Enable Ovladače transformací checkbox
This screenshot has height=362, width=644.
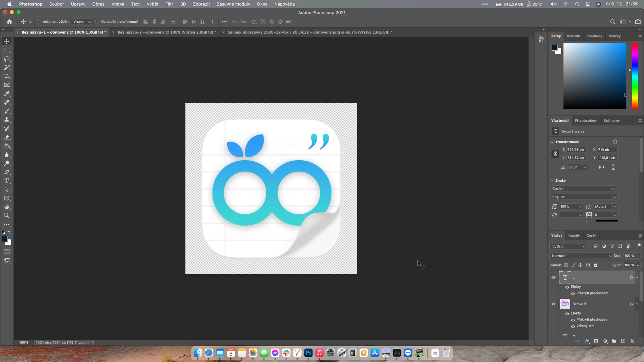pos(97,22)
